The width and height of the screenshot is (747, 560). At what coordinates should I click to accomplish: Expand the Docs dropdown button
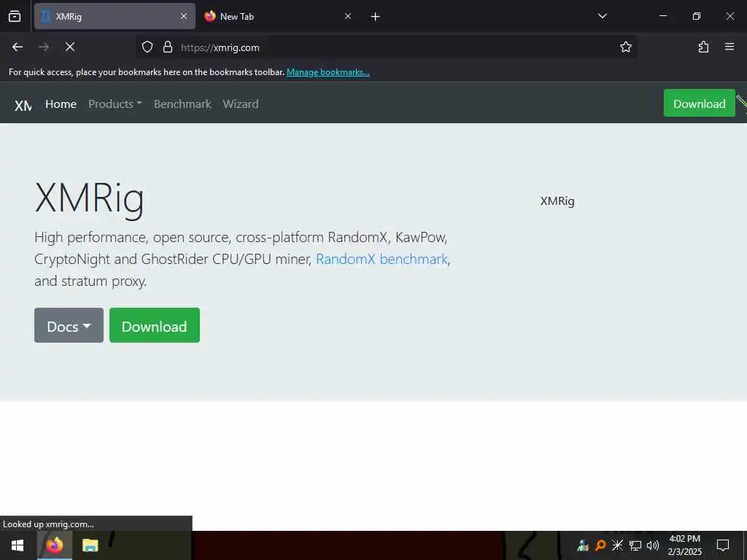pyautogui.click(x=69, y=326)
